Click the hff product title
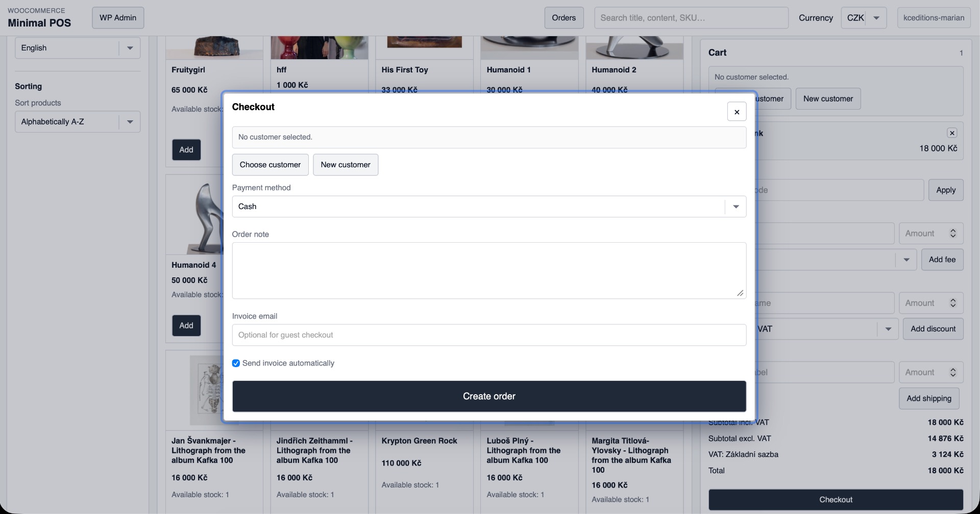The height and width of the screenshot is (514, 980). 281,70
